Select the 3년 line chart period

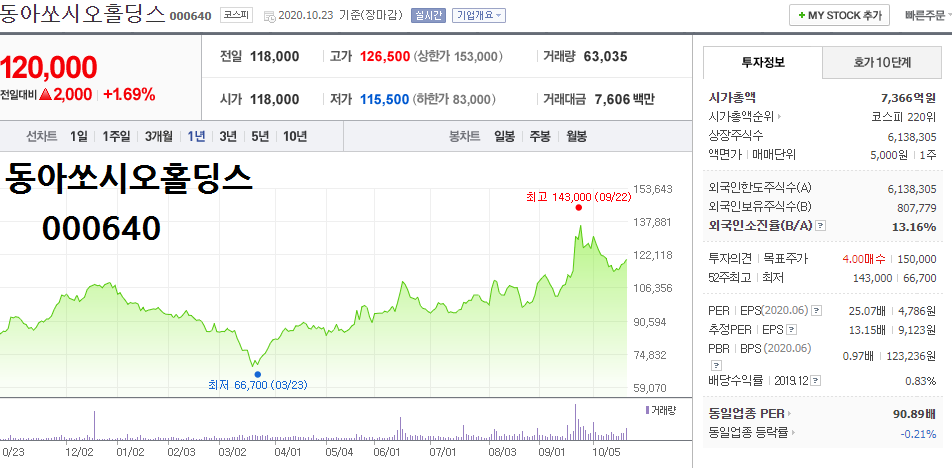(x=228, y=136)
